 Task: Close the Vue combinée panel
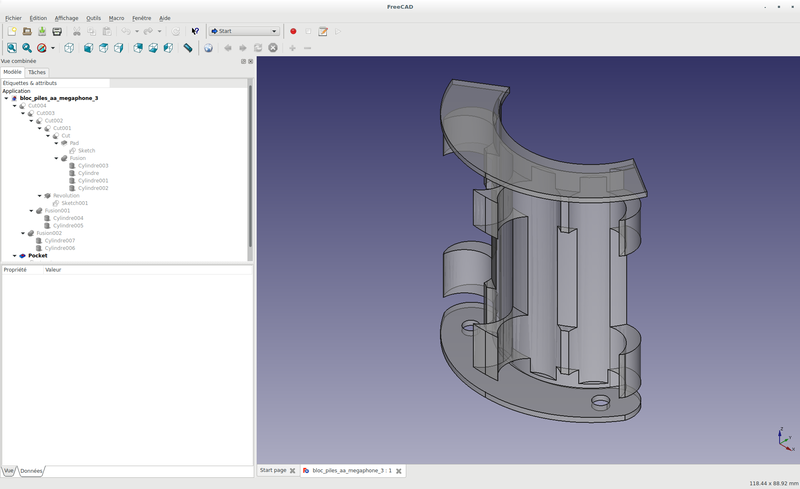(x=251, y=61)
